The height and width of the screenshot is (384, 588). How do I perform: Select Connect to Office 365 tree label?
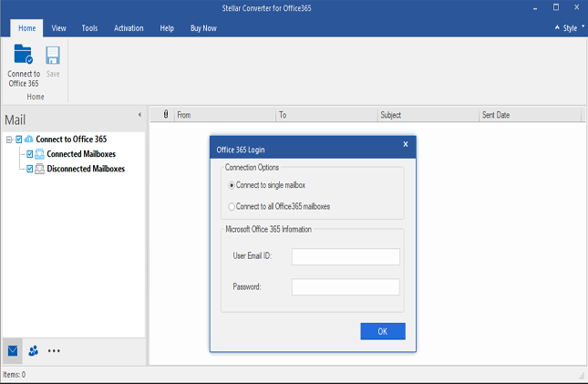point(71,140)
